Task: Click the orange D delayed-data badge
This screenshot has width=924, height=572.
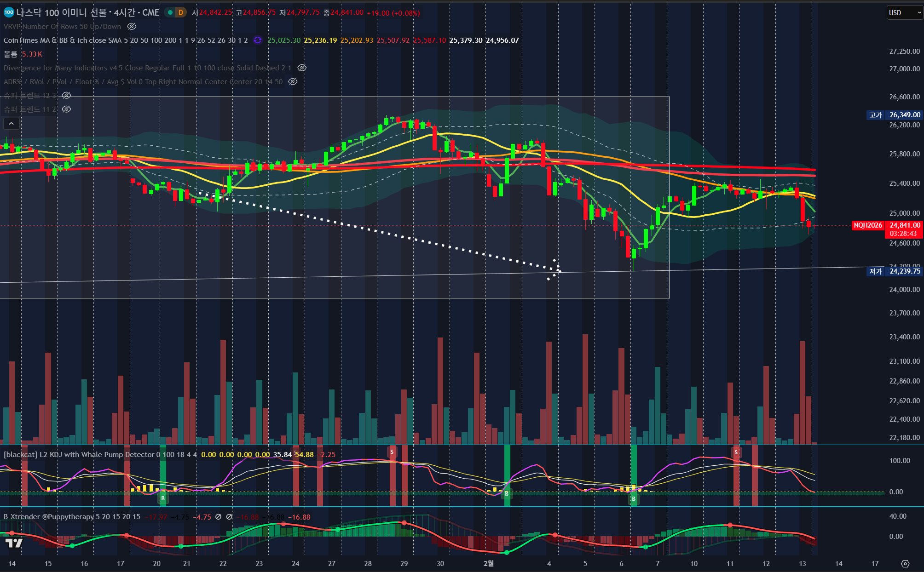Action: tap(180, 13)
